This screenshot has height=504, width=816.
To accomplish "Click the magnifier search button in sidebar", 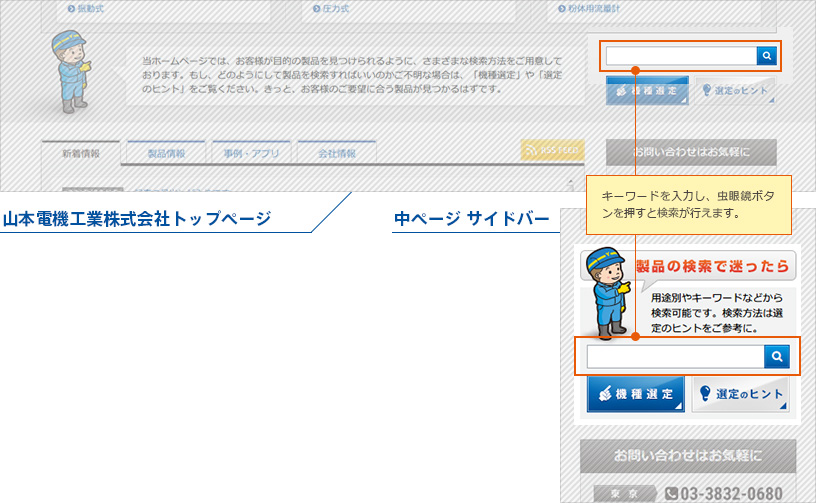I will coord(777,357).
